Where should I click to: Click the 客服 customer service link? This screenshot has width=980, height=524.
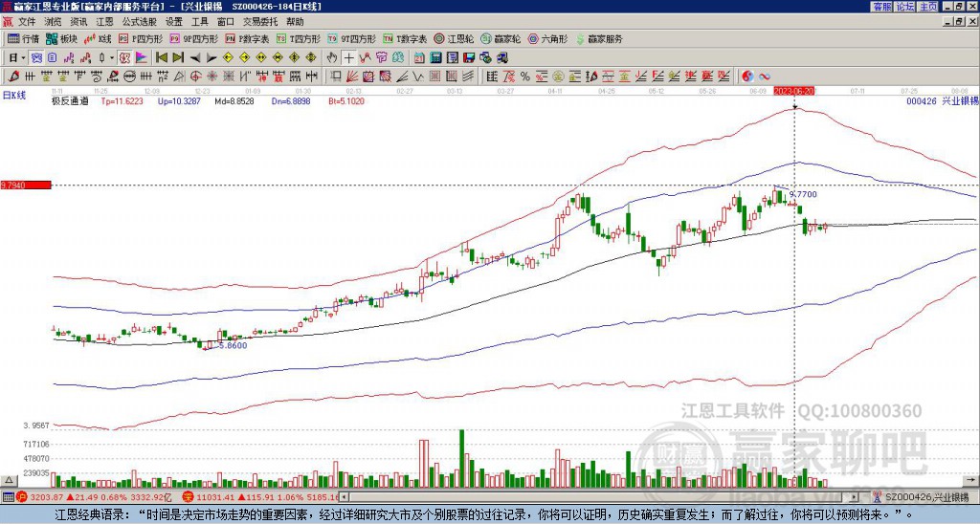881,7
